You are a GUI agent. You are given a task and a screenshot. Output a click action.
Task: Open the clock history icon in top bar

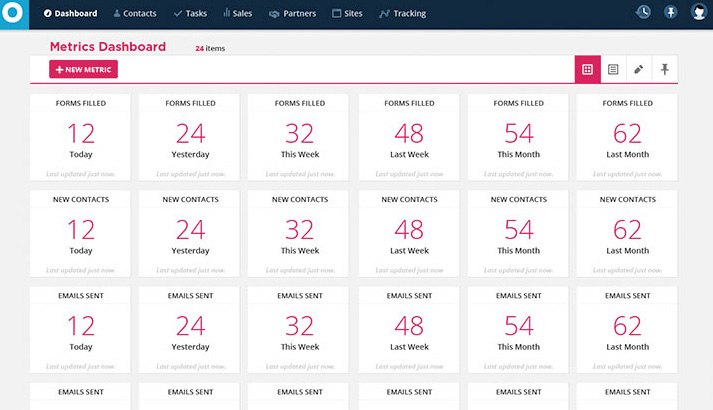[643, 12]
